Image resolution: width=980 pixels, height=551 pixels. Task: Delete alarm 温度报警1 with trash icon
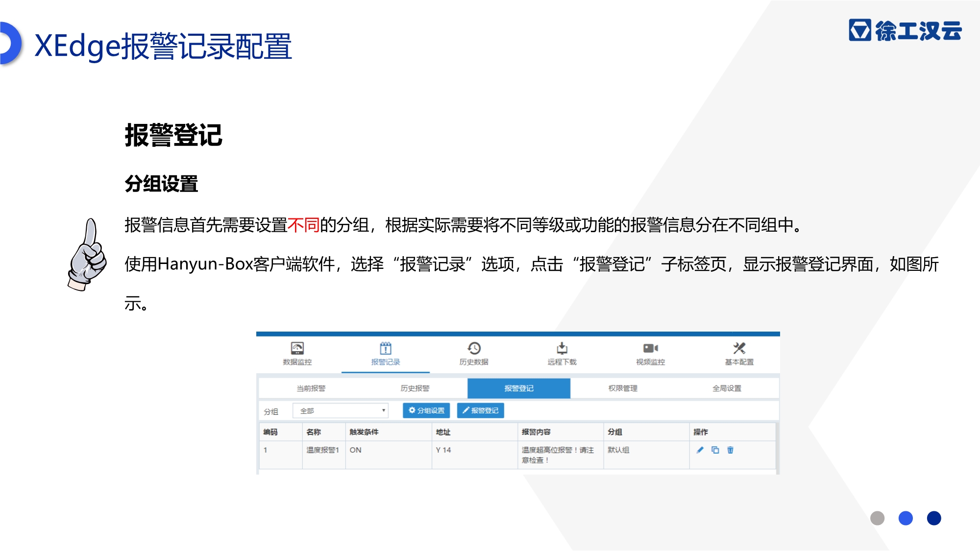731,450
